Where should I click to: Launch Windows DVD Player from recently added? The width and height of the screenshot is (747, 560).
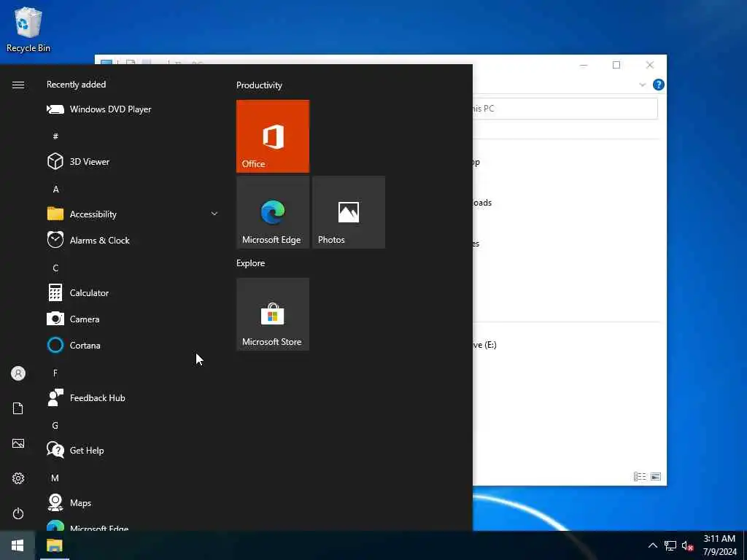pyautogui.click(x=133, y=109)
